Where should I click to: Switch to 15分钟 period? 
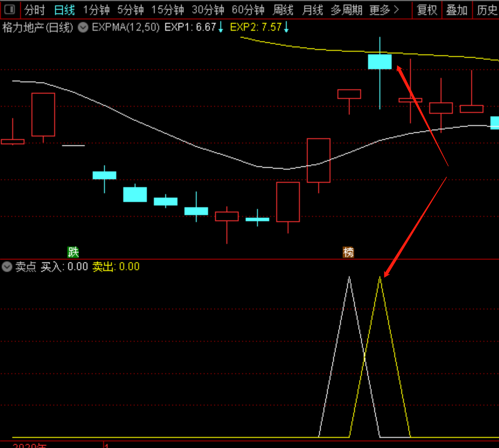(167, 10)
